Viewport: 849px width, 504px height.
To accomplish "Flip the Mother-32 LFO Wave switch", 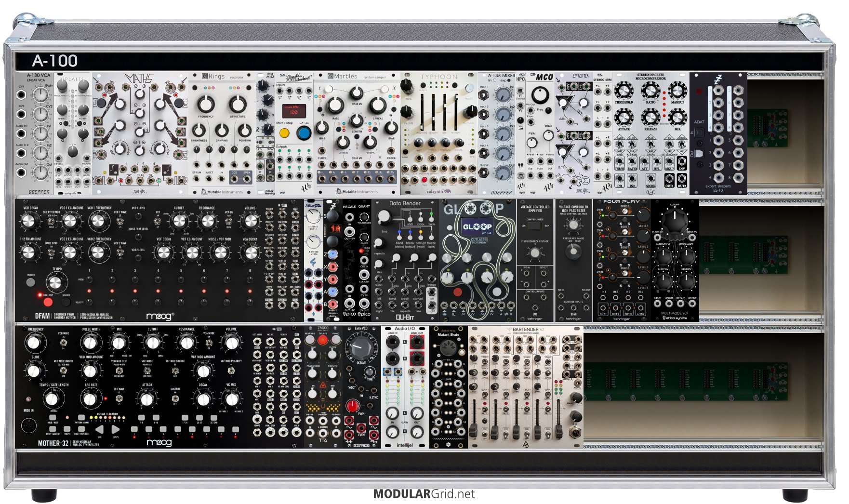I will (x=119, y=398).
